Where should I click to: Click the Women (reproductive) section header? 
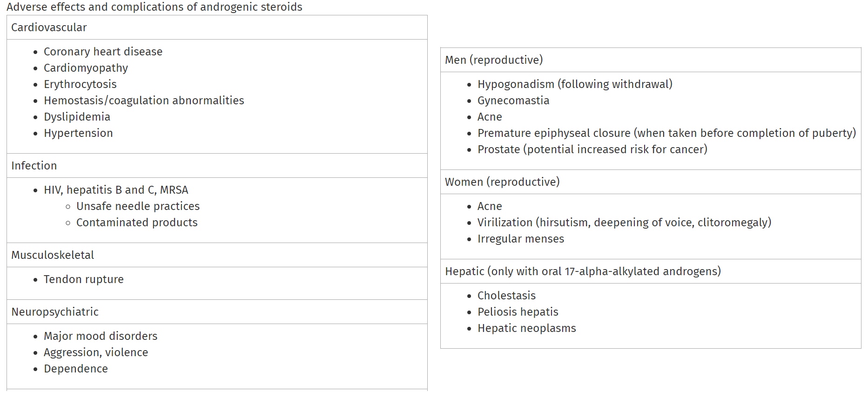(x=502, y=182)
